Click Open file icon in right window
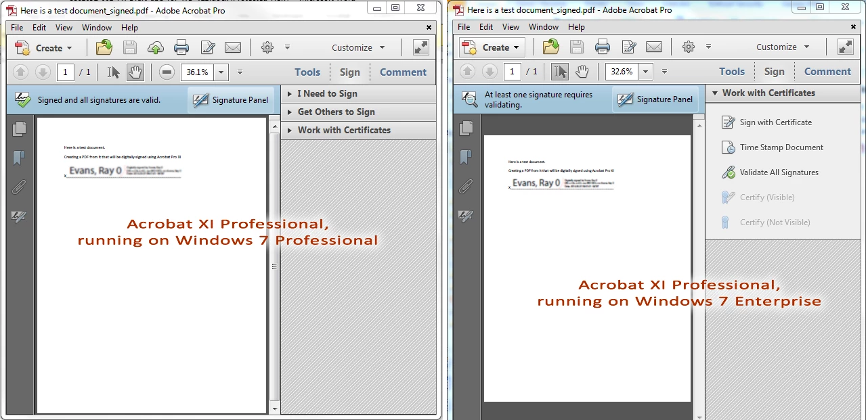 tap(551, 47)
